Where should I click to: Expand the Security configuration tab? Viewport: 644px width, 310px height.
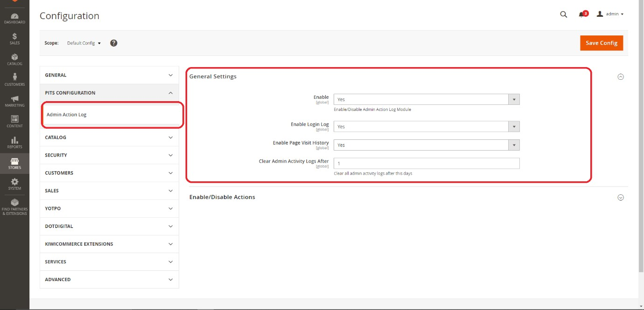point(109,155)
